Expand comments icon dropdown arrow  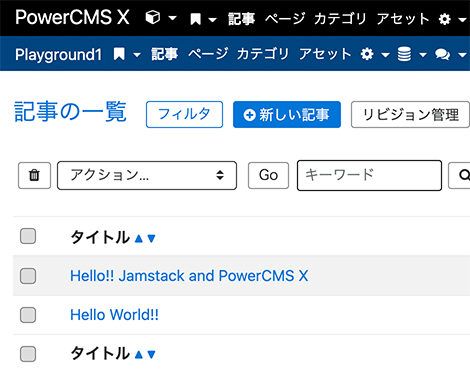point(462,55)
